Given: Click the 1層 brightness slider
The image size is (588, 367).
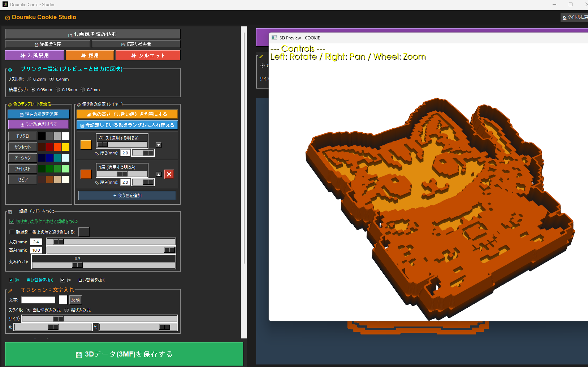Looking at the screenshot, I should [x=122, y=174].
